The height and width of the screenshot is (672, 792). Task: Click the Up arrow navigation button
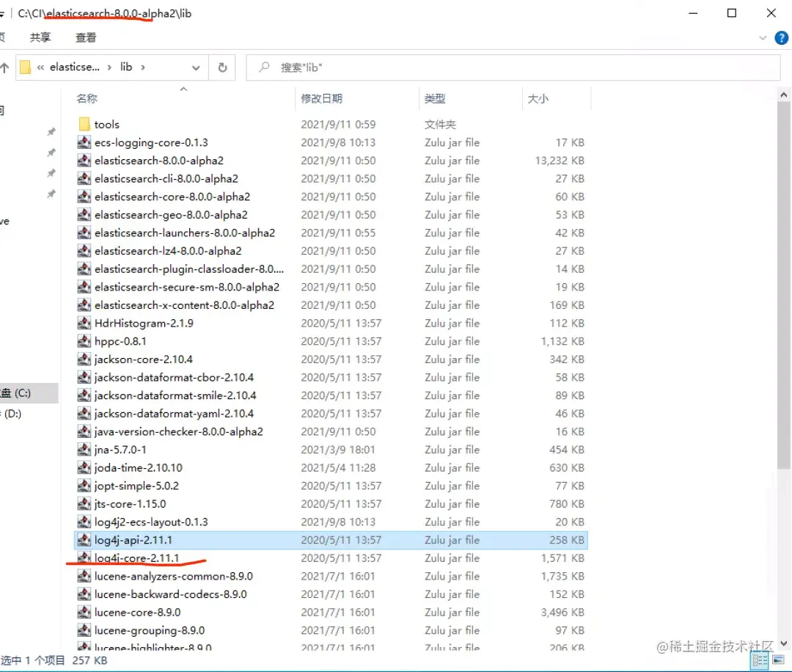[x=4, y=67]
